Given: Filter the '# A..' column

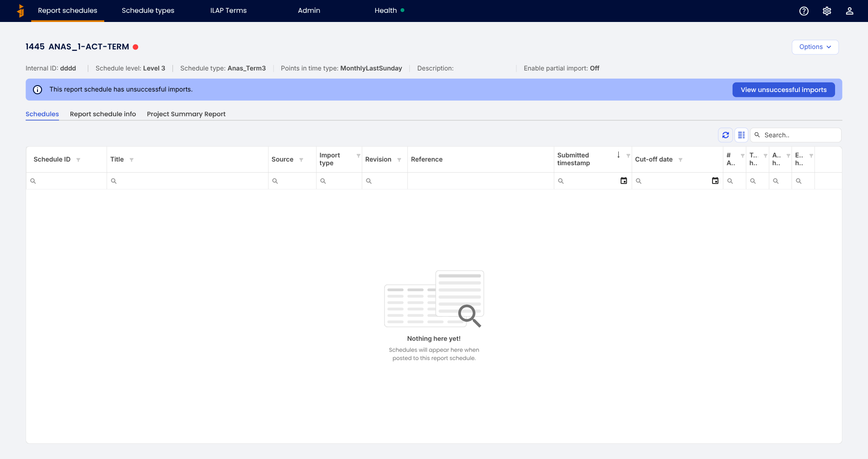Looking at the screenshot, I should point(743,156).
